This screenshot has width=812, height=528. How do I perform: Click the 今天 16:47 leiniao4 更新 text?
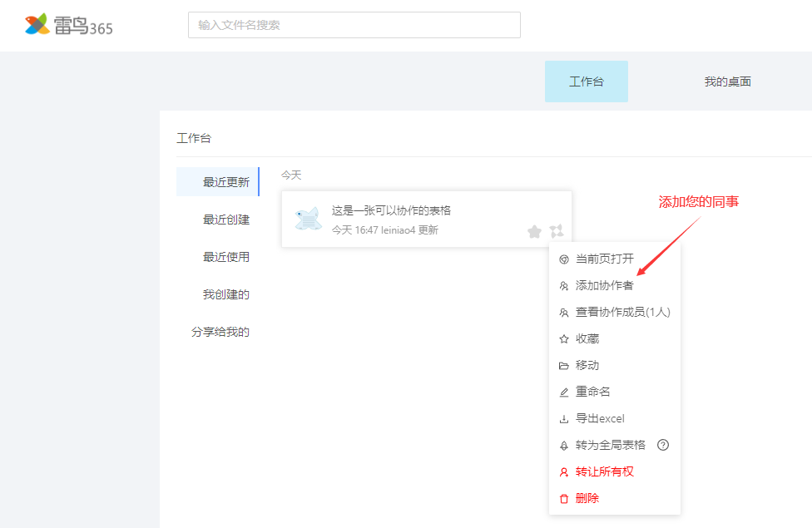click(x=384, y=229)
